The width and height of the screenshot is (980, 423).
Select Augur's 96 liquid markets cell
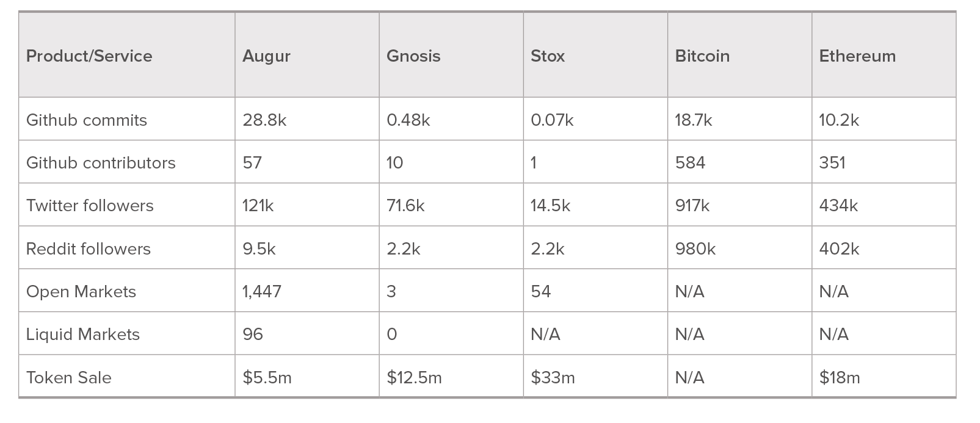click(x=307, y=333)
